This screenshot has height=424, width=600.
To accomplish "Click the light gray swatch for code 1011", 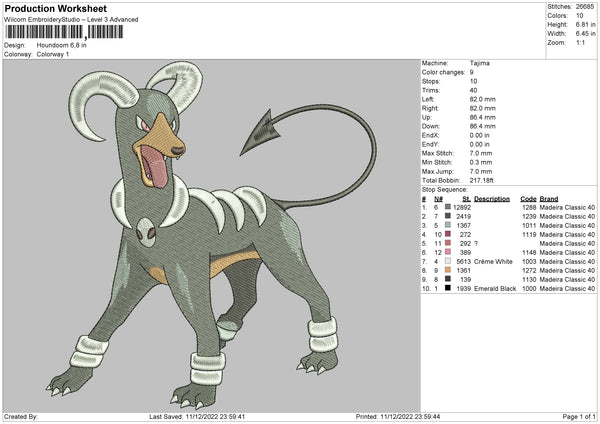I will pyautogui.click(x=447, y=225).
